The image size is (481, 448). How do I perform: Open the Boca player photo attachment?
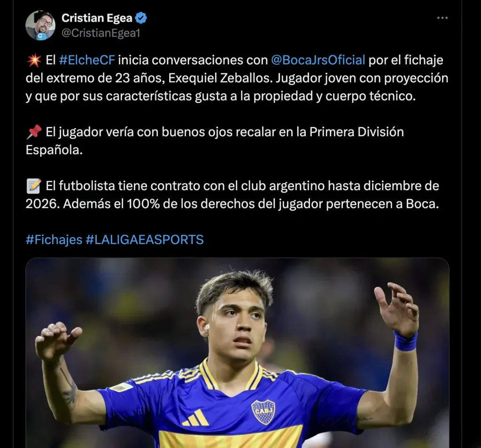tap(237, 353)
